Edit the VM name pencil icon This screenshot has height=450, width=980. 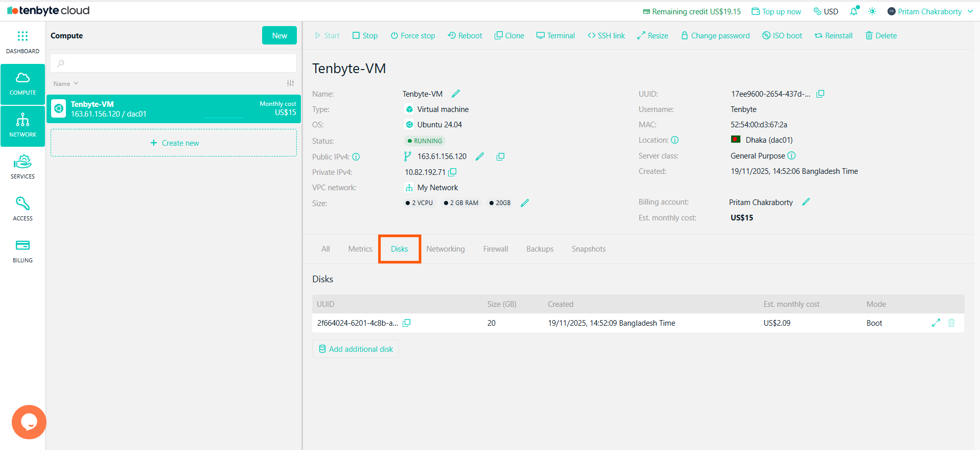pos(456,94)
